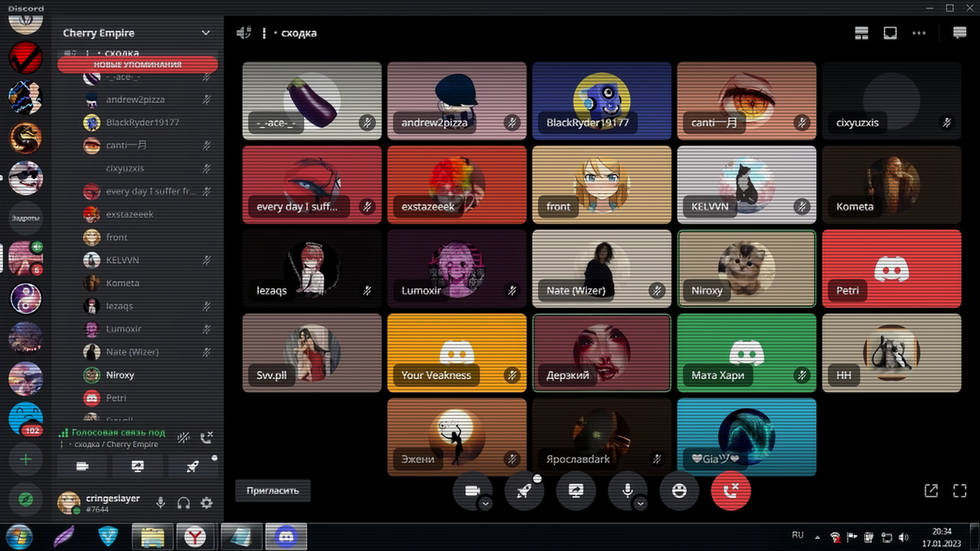Viewport: 980px width, 551px height.
Task: Open the three-dot more options menu
Action: click(x=919, y=33)
